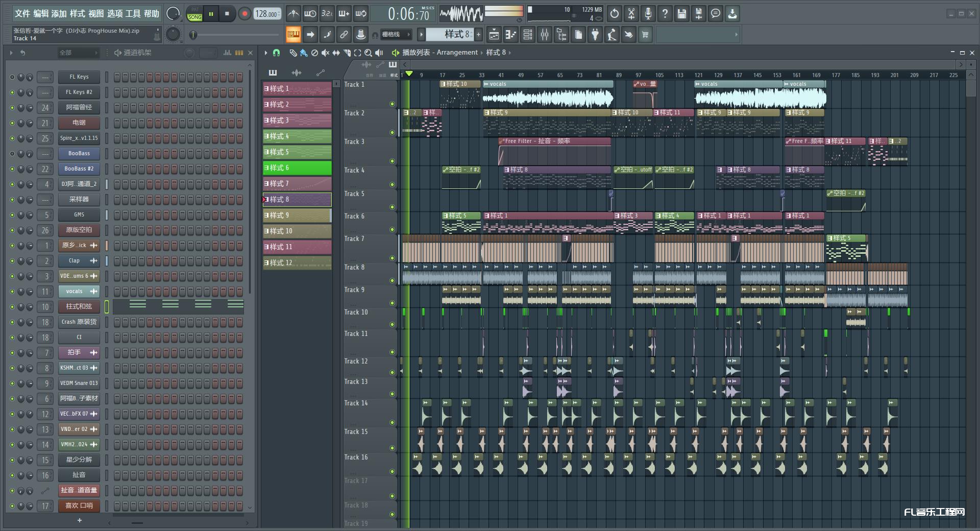Adjust the 128.000 tempo field
The image size is (980, 531).
(x=267, y=14)
